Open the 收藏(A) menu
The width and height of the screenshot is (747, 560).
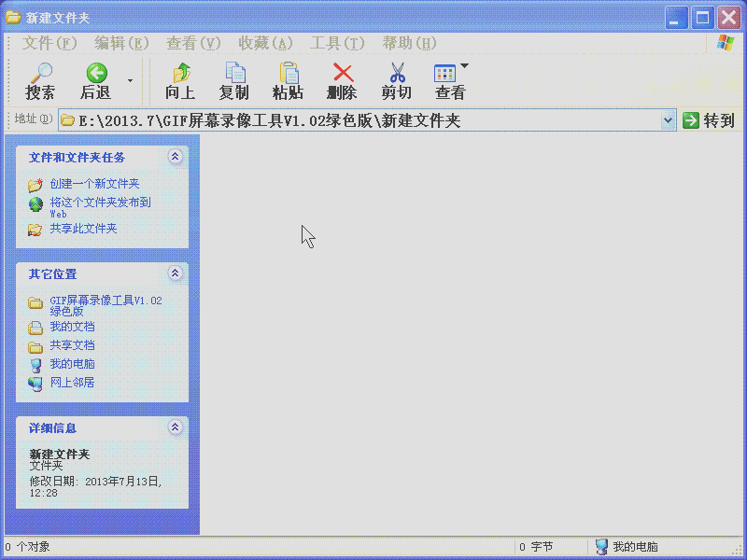click(x=265, y=43)
